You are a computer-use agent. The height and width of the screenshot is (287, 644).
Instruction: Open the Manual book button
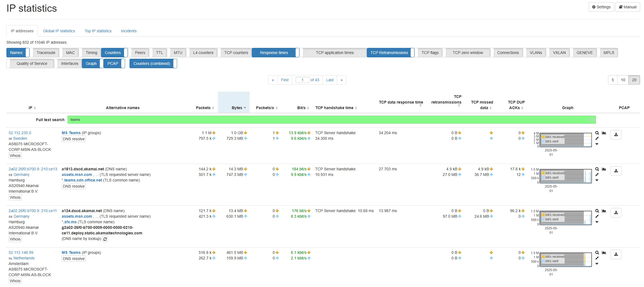[x=627, y=7]
